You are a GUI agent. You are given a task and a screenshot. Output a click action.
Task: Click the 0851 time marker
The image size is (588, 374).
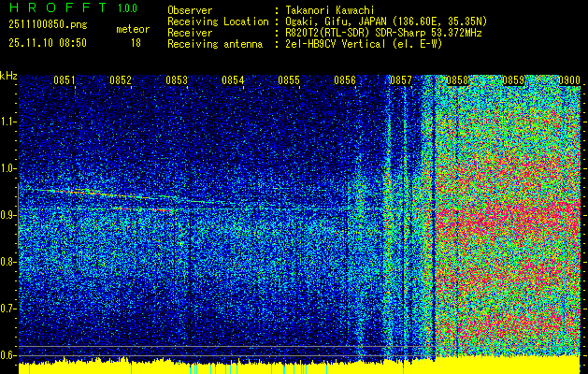click(65, 80)
